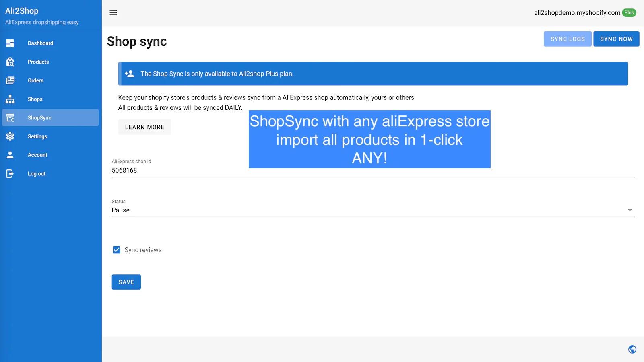This screenshot has height=362, width=644.
Task: Uncheck the Sync reviews checkbox
Action: click(x=116, y=250)
